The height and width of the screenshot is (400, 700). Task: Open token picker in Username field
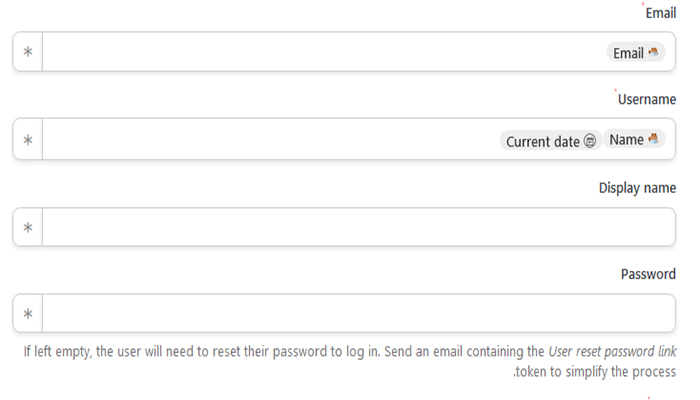pos(28,140)
